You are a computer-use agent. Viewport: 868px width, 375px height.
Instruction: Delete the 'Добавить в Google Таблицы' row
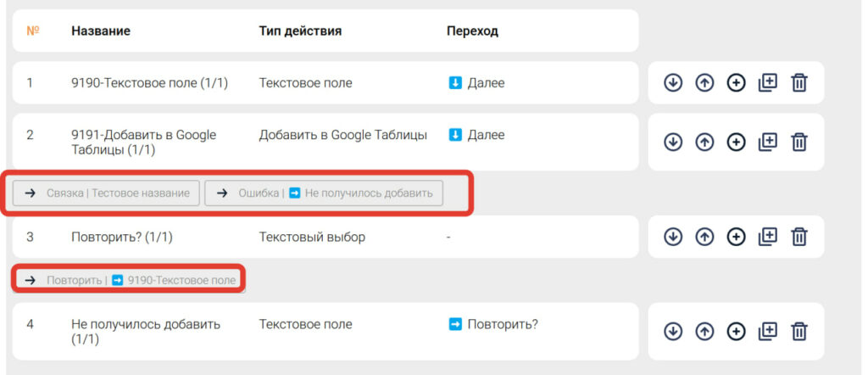pyautogui.click(x=798, y=143)
